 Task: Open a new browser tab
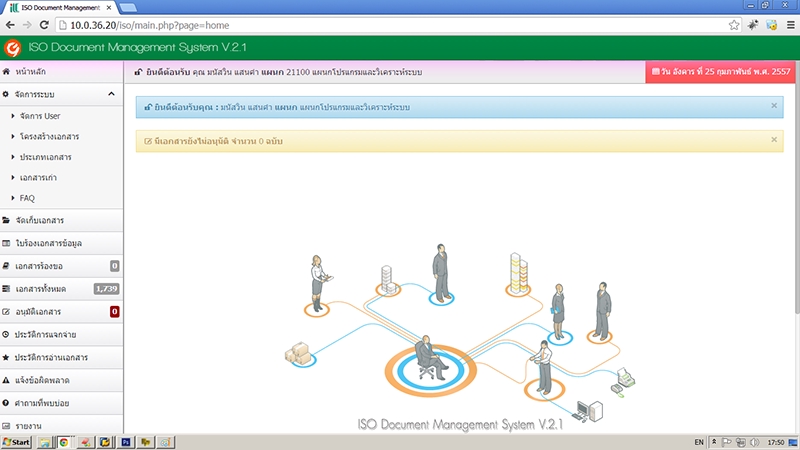coord(128,8)
